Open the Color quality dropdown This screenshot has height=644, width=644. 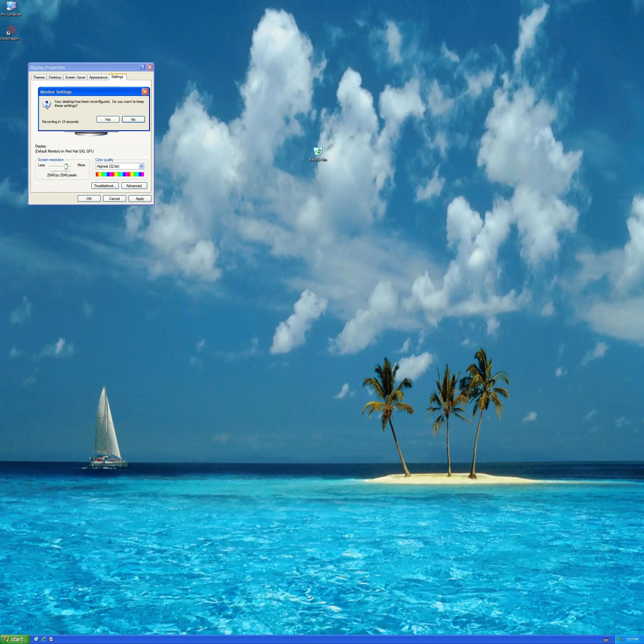click(141, 166)
